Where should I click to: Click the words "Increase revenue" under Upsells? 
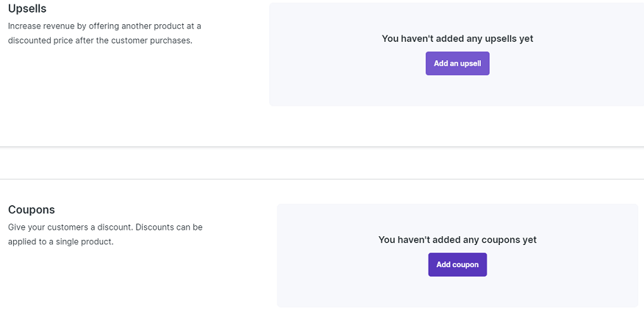pos(40,26)
